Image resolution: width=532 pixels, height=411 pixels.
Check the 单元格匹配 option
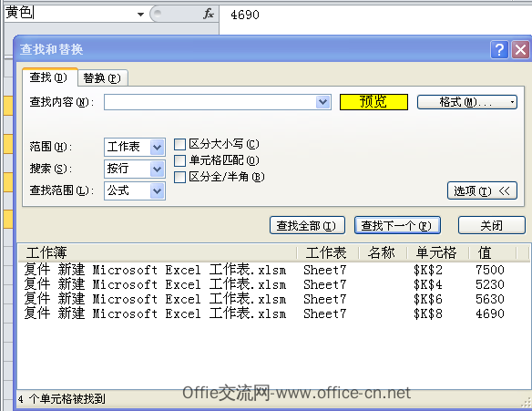click(179, 160)
